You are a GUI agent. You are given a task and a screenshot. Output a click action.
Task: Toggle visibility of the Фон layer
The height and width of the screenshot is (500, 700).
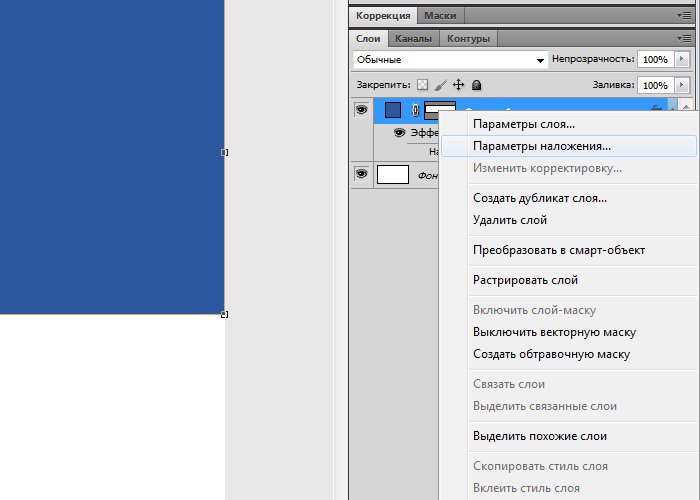361,175
